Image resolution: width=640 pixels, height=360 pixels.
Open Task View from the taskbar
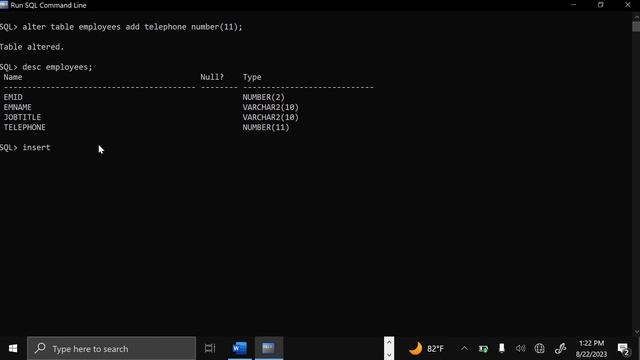click(x=210, y=349)
